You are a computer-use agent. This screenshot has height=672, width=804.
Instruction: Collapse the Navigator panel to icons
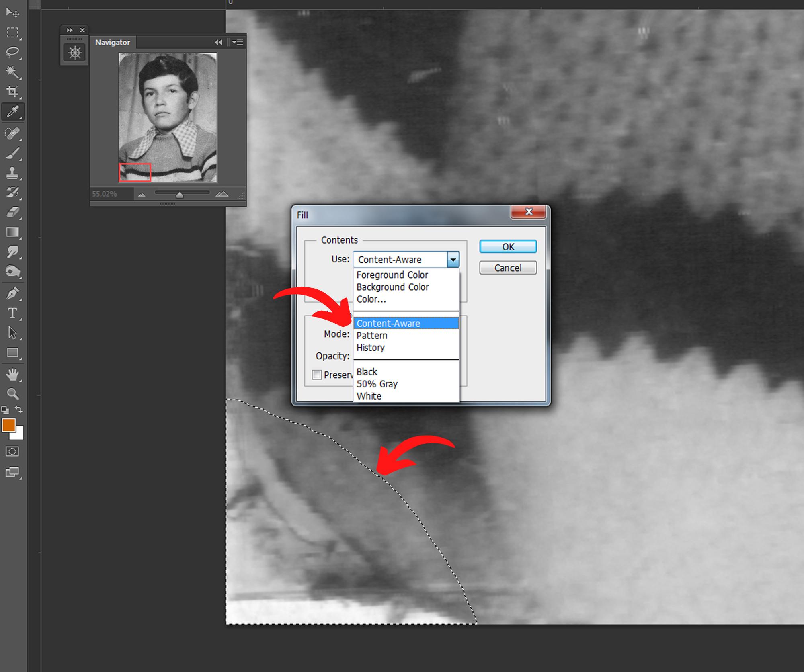coord(218,42)
